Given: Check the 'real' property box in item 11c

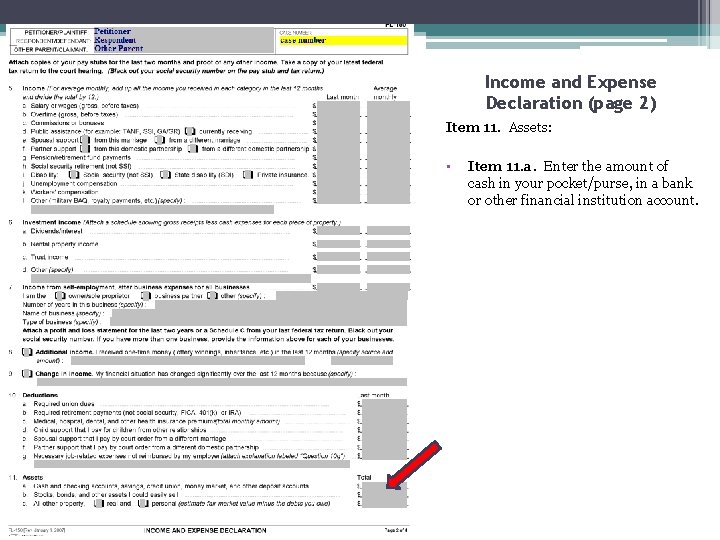Looking at the screenshot, I should (x=98, y=503).
